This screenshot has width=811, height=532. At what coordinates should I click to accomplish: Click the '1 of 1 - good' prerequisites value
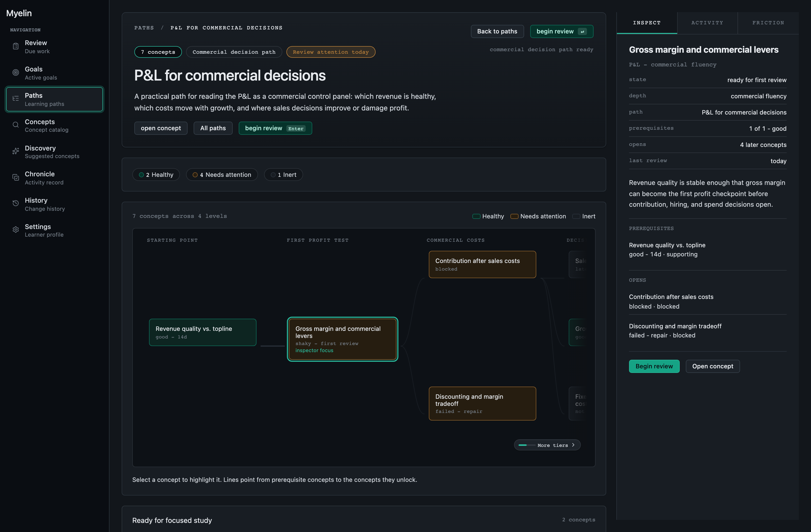click(x=768, y=129)
